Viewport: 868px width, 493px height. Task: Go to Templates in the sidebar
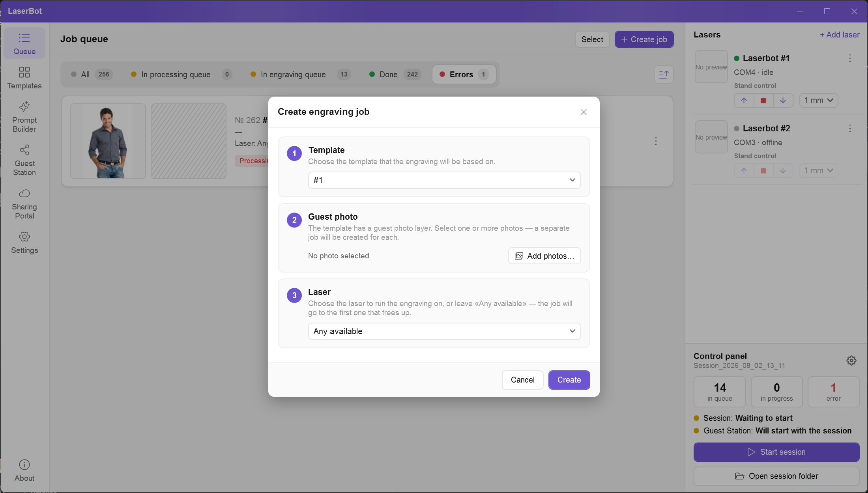click(x=24, y=78)
